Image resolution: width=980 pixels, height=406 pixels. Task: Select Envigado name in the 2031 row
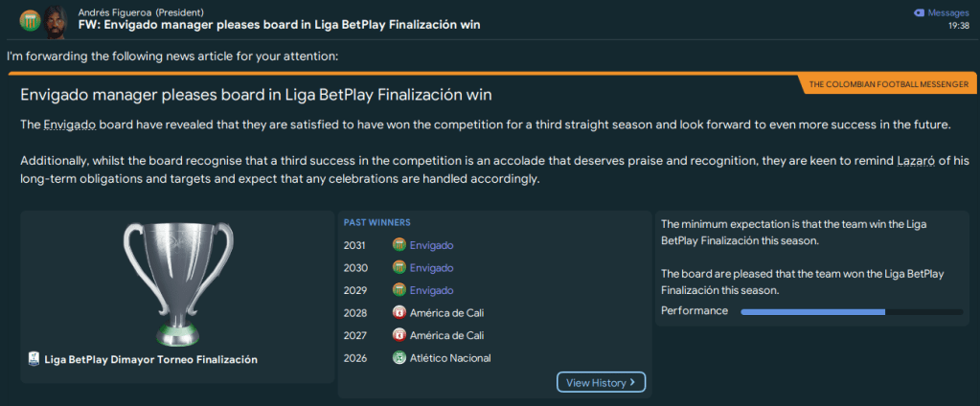[431, 245]
